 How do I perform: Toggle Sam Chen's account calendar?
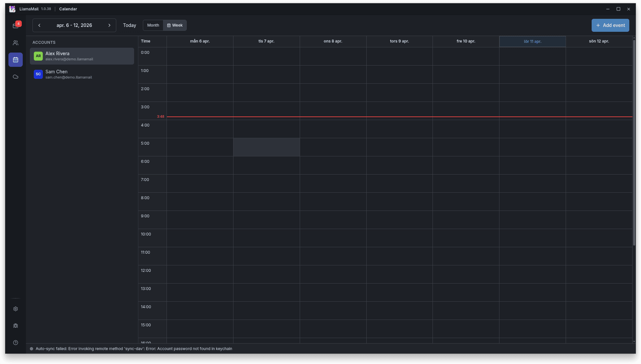pos(82,74)
